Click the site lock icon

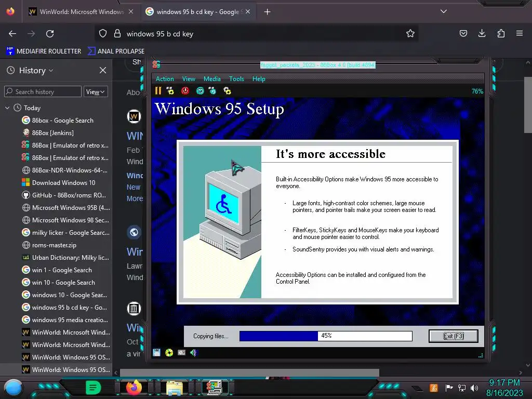117,34
